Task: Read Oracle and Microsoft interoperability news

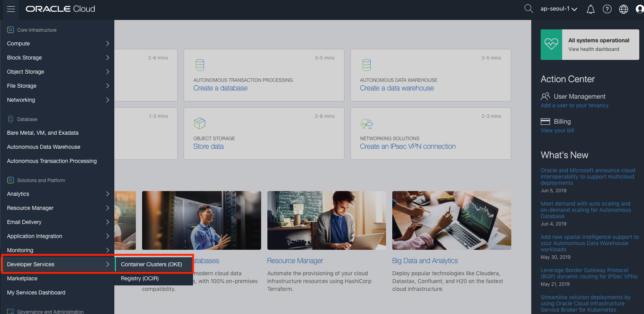Action: pos(588,177)
